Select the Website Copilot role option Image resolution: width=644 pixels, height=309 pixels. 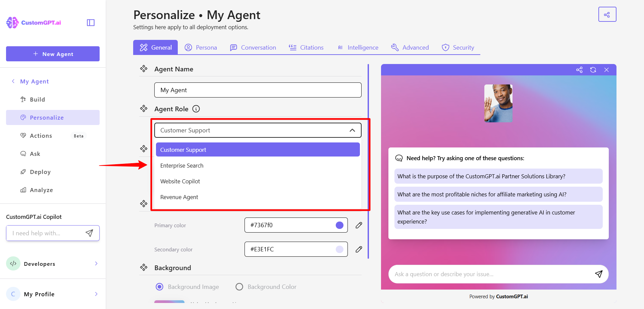click(258, 181)
